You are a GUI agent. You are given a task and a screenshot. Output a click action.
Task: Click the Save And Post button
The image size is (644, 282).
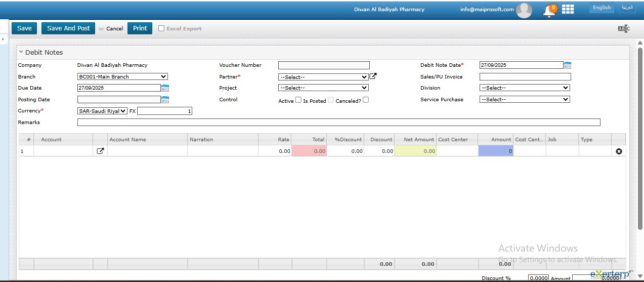pos(68,28)
